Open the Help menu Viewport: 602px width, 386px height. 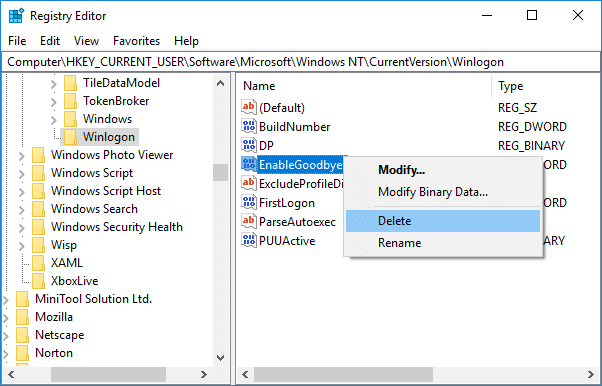[x=186, y=41]
